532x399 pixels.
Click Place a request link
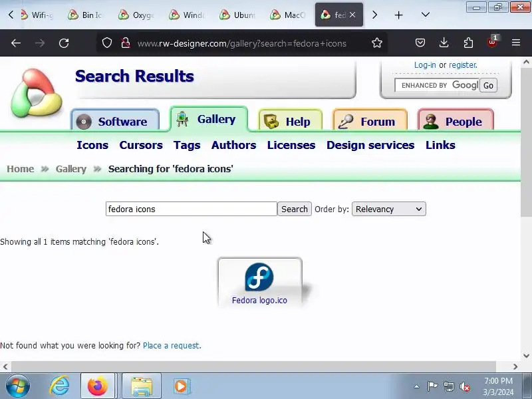click(x=172, y=345)
